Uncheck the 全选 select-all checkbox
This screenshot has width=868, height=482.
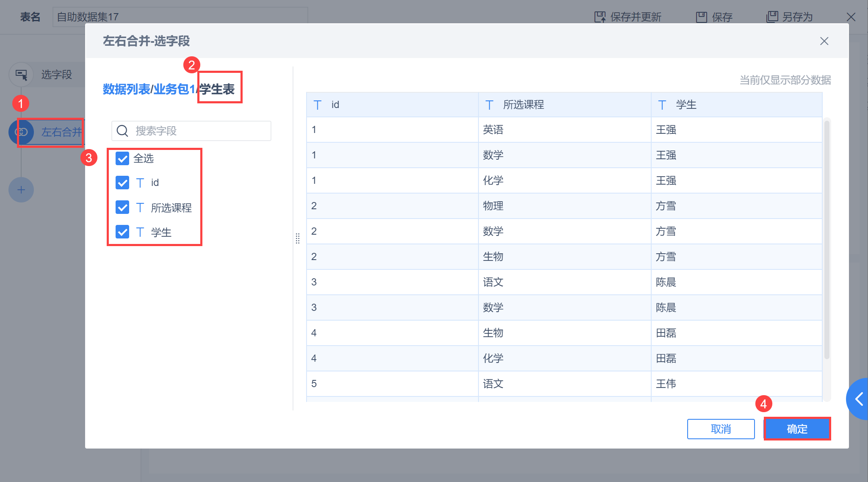coord(122,158)
